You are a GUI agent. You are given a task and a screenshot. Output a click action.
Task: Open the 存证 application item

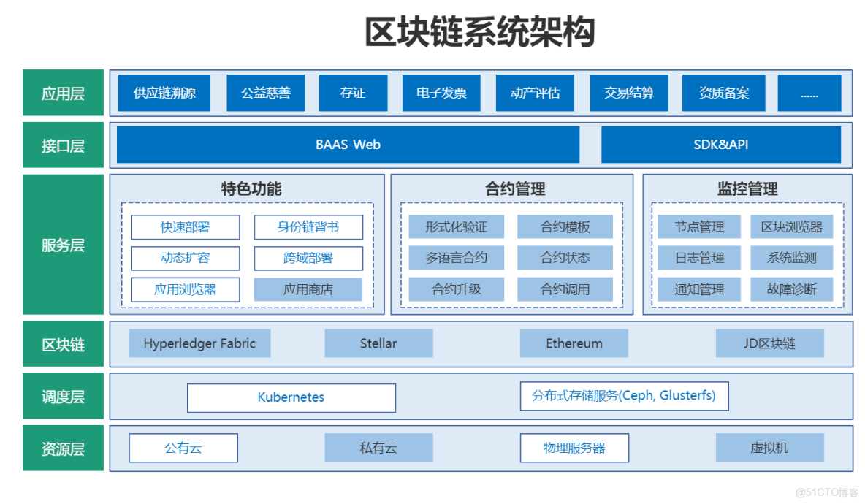(x=353, y=93)
